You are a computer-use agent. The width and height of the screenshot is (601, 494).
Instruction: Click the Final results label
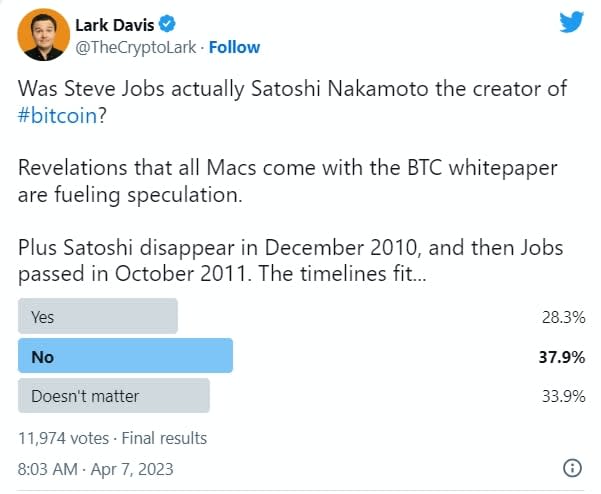click(163, 438)
